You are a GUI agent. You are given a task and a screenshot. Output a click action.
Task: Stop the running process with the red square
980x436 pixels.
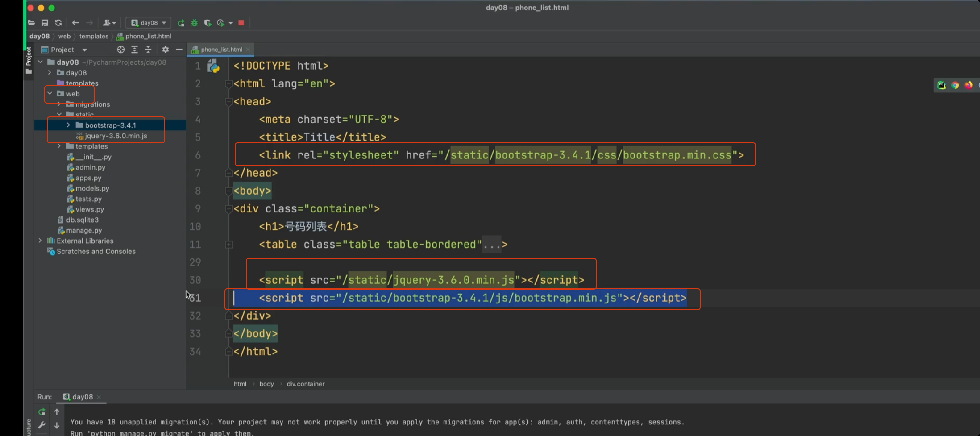tap(241, 23)
